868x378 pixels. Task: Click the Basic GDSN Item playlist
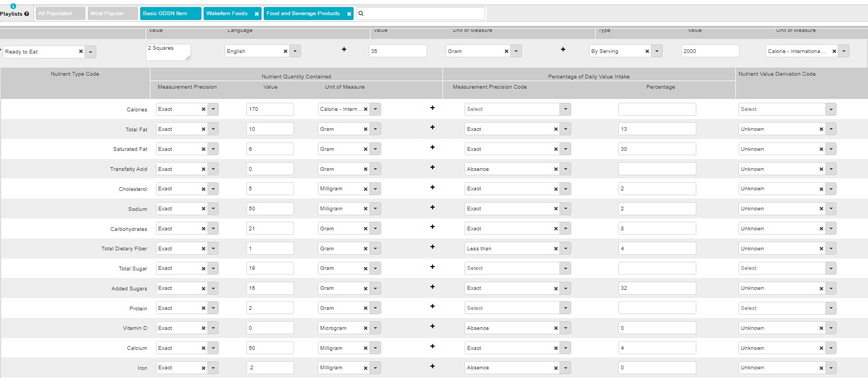point(170,14)
